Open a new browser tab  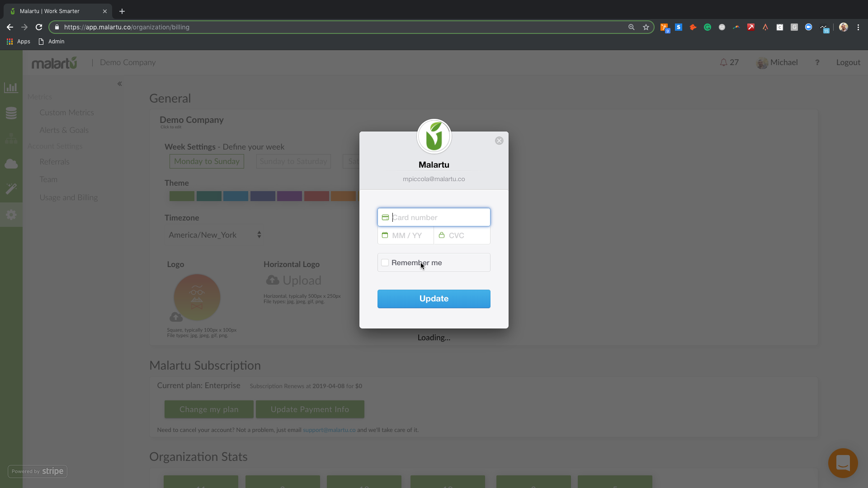point(122,11)
